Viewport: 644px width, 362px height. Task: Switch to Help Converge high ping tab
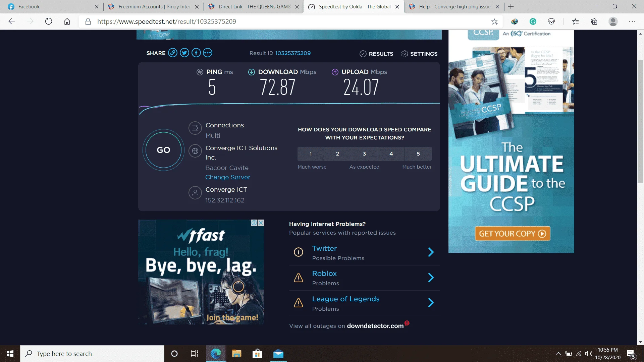(x=454, y=7)
